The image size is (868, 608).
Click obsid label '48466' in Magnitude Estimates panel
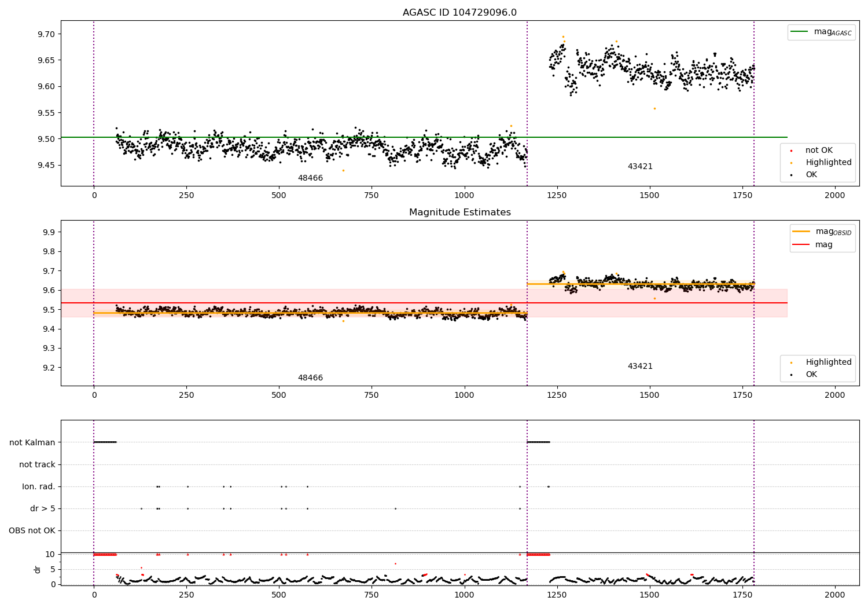(310, 378)
